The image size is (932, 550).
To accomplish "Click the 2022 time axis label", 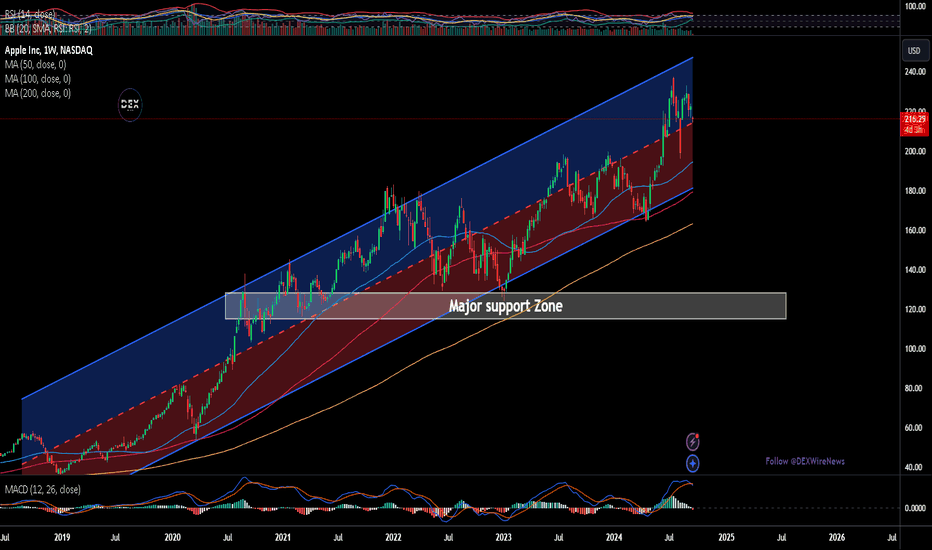I will 393,538.
